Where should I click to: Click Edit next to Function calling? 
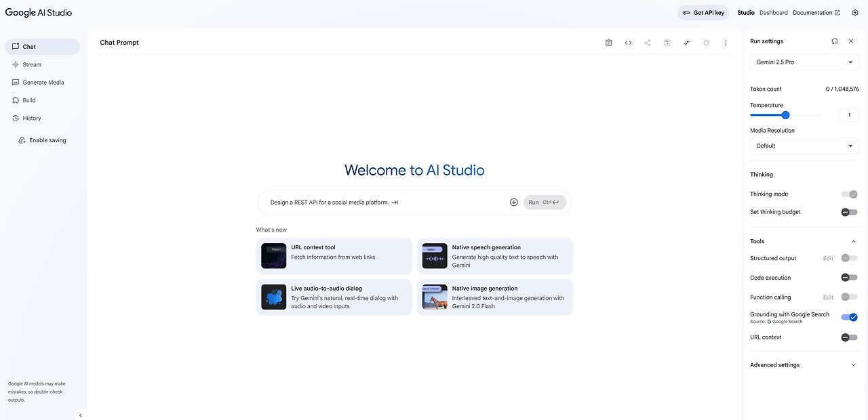click(x=828, y=297)
